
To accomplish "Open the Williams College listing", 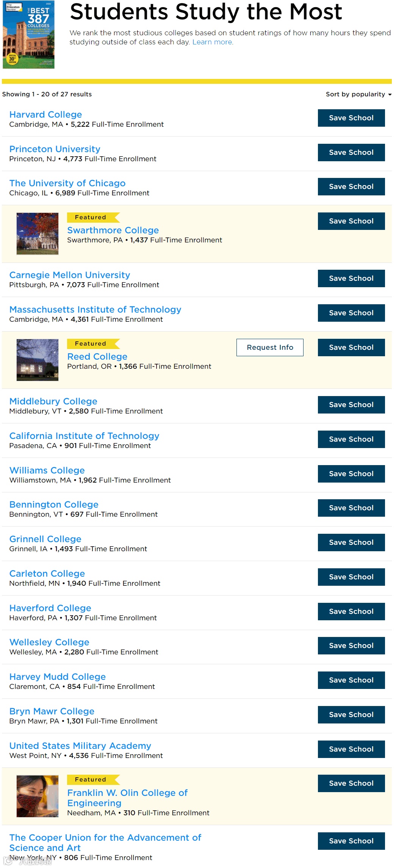I will tap(47, 470).
